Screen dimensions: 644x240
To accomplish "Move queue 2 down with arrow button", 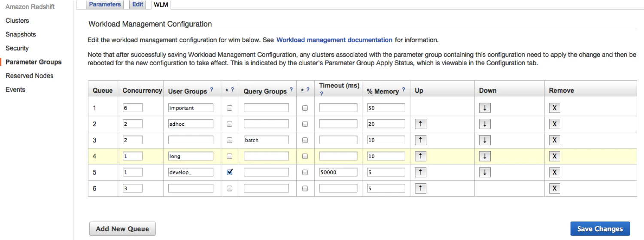I will coord(485,124).
